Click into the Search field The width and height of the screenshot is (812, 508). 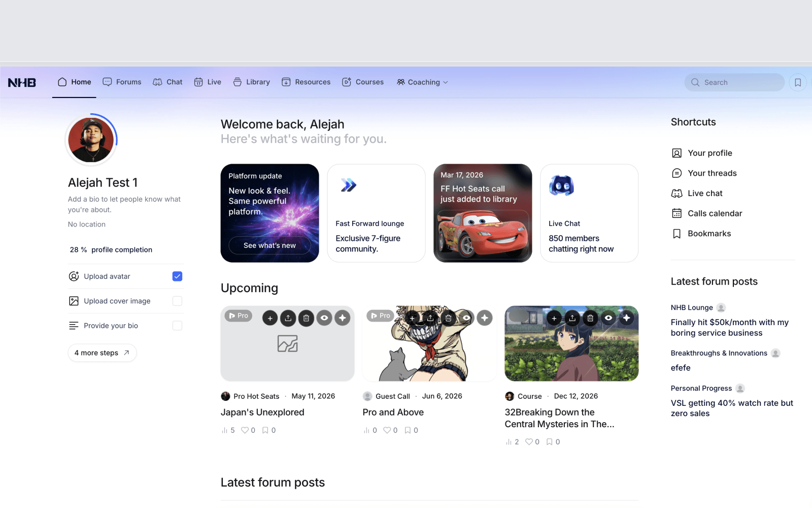click(x=734, y=82)
